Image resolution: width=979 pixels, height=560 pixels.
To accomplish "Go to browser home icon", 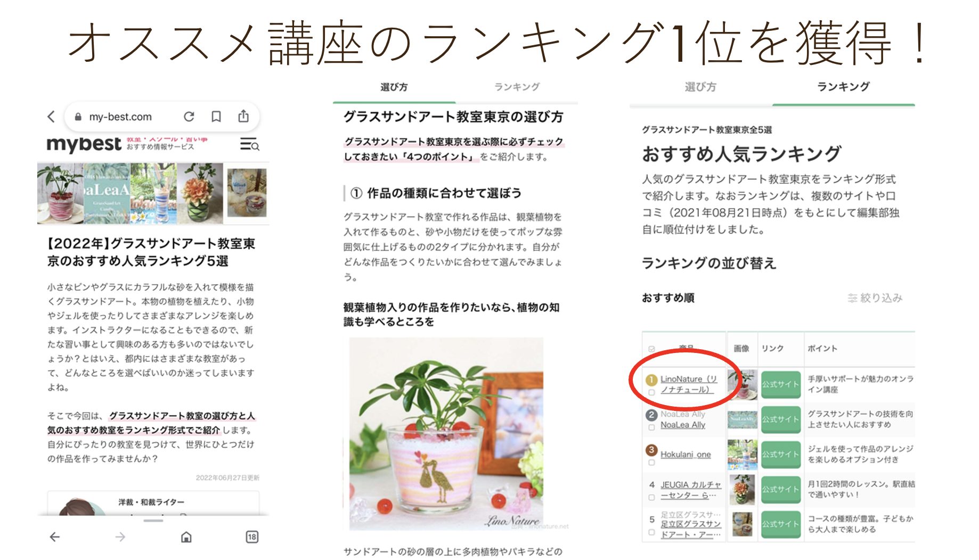I will coord(186,537).
